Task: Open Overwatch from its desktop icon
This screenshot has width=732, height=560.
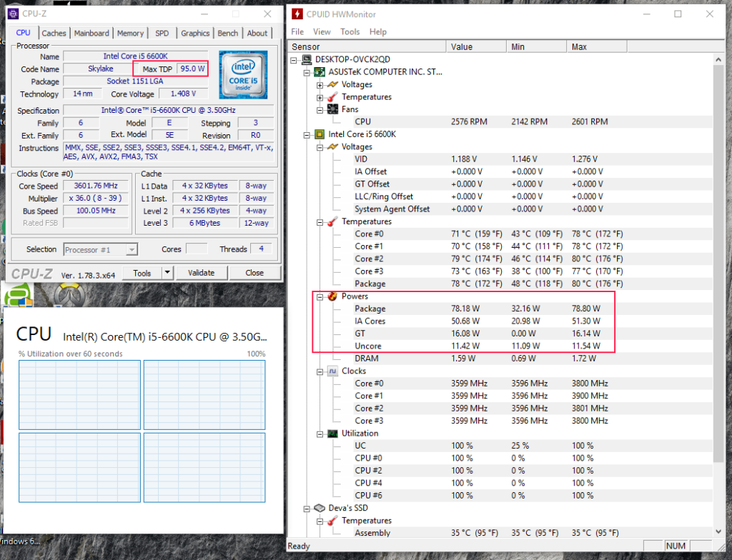Action: tap(68, 293)
